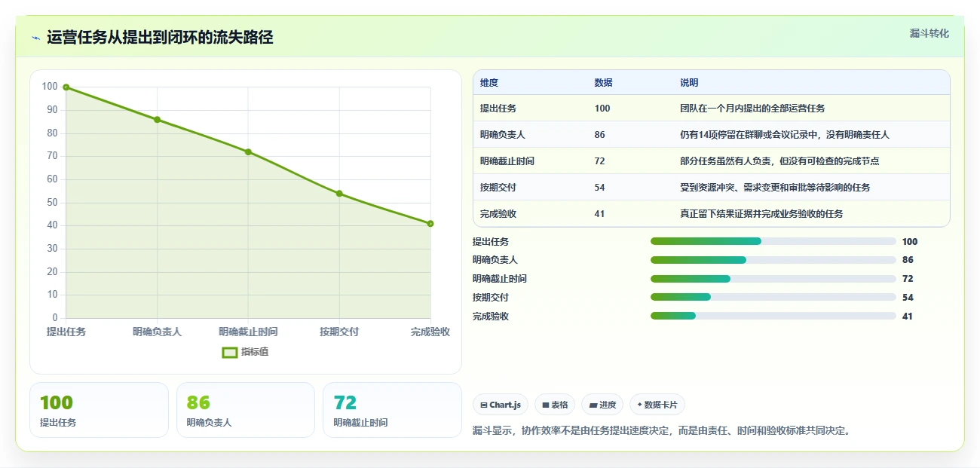Click the 提出任务 progress bar
Viewport: 980px width, 468px height.
point(773,241)
